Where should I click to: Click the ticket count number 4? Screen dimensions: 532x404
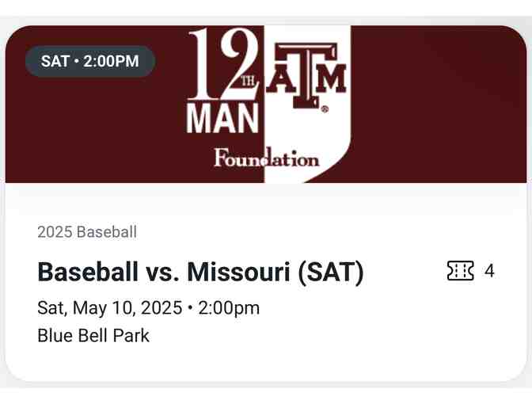click(x=489, y=271)
